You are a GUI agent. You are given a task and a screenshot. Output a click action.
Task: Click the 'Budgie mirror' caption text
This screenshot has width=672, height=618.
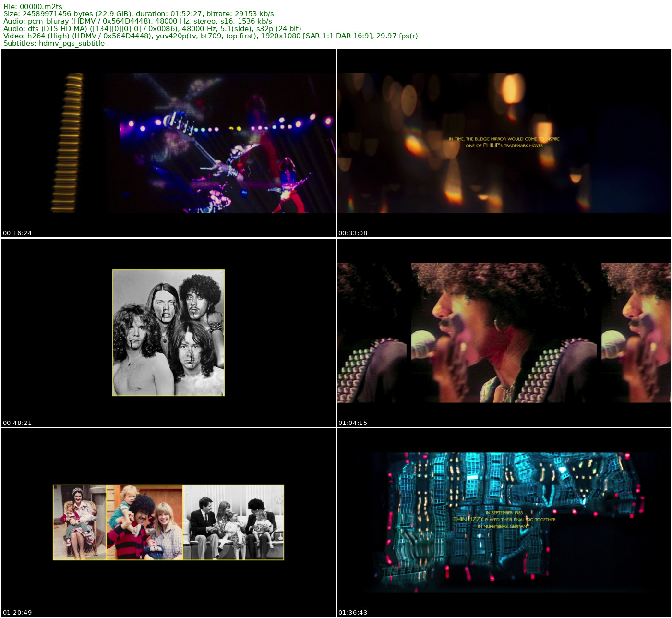pyautogui.click(x=504, y=142)
